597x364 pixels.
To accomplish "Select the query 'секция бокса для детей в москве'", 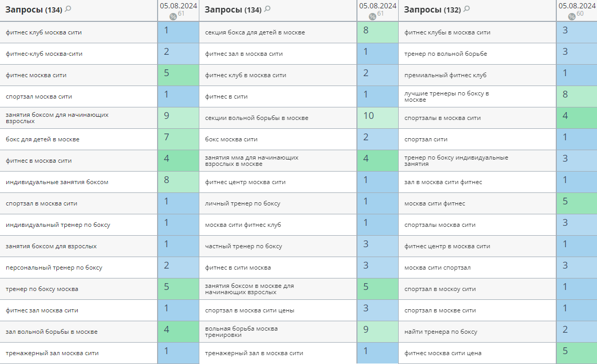I will click(x=255, y=32).
